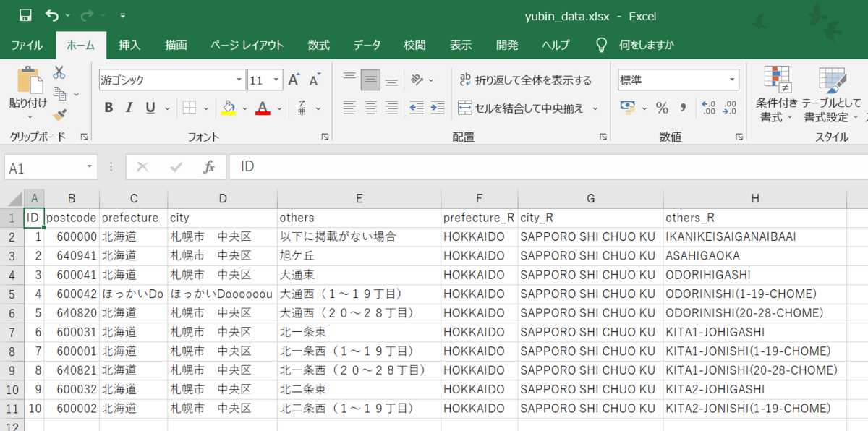
Task: Click the Paste (貼り付け) clipboard icon
Action: point(30,80)
